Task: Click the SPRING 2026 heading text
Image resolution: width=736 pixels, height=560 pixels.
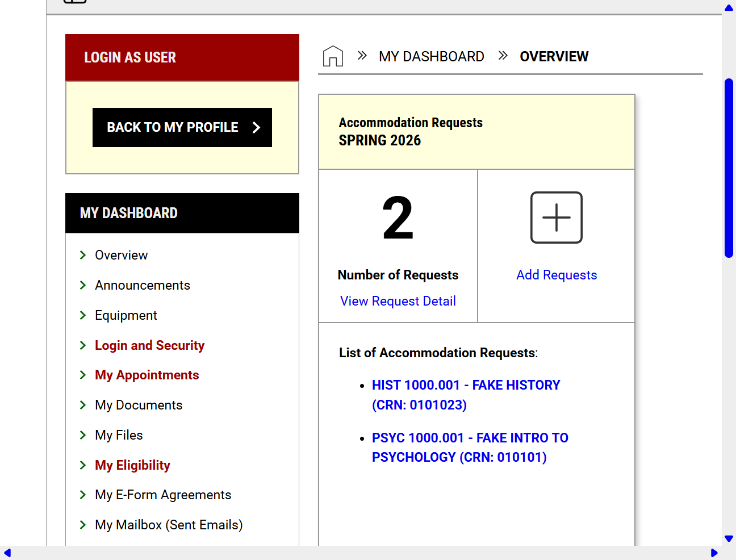Action: pos(380,140)
